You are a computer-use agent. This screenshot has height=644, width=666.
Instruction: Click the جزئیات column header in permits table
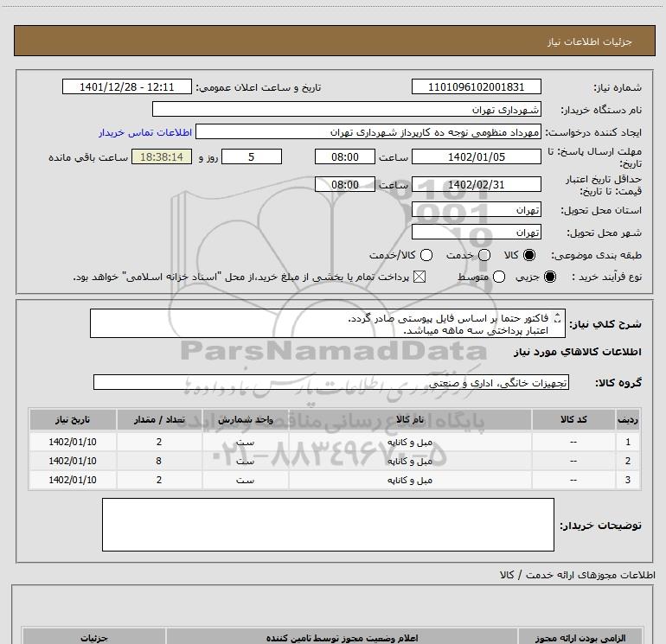pyautogui.click(x=94, y=638)
